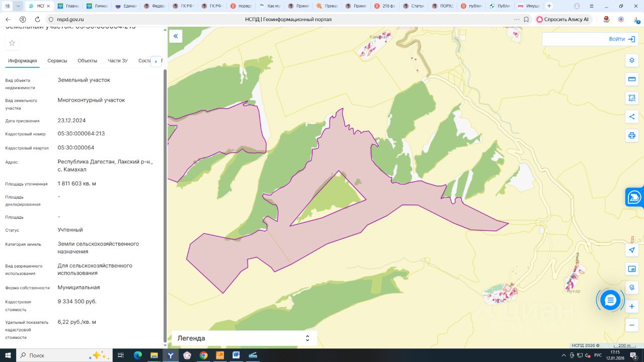
Task: Open the blue side assistant widget
Action: coord(635,197)
